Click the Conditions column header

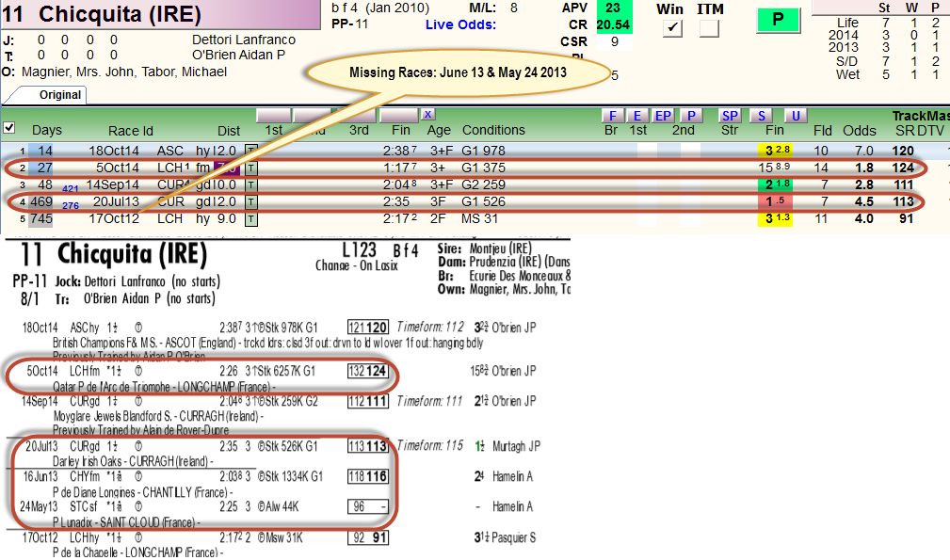click(493, 130)
